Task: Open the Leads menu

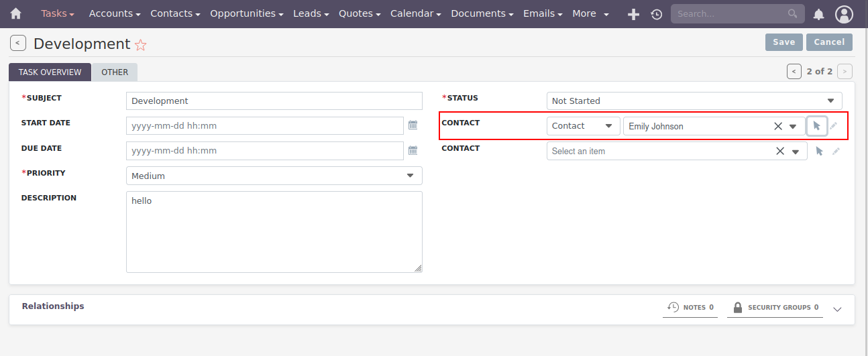Action: pyautogui.click(x=311, y=13)
